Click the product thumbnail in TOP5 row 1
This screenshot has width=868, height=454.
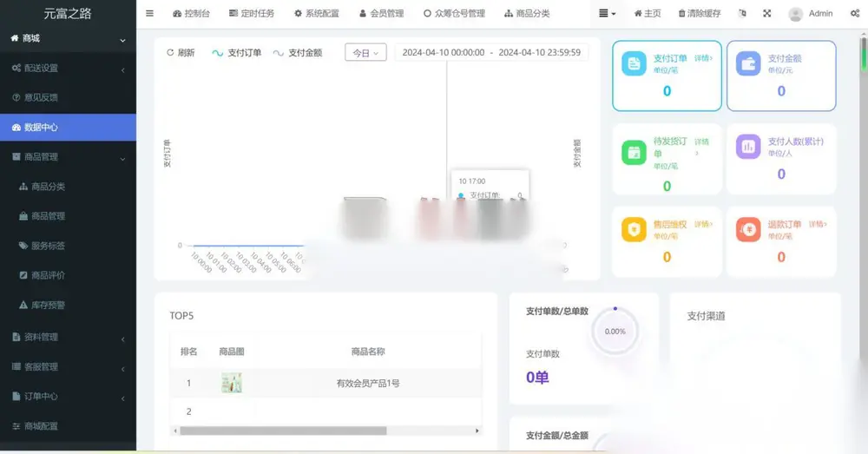(x=232, y=383)
